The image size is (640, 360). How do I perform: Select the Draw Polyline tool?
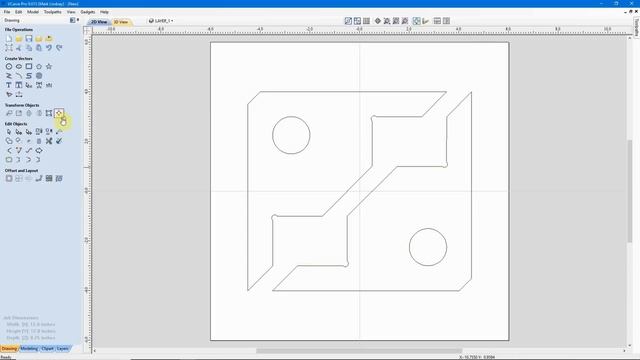click(9, 76)
